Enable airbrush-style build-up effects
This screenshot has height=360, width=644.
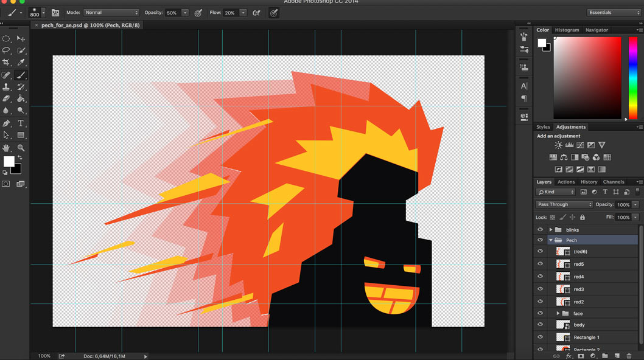(x=256, y=13)
